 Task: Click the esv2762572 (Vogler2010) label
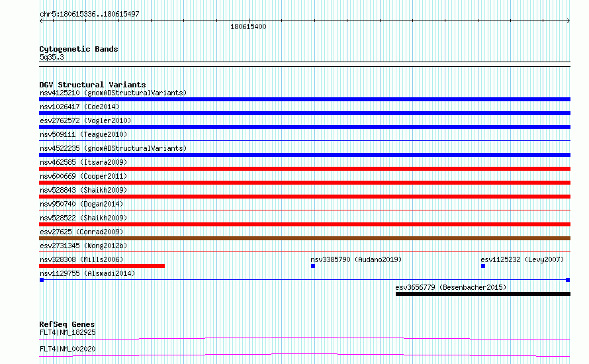(85, 120)
